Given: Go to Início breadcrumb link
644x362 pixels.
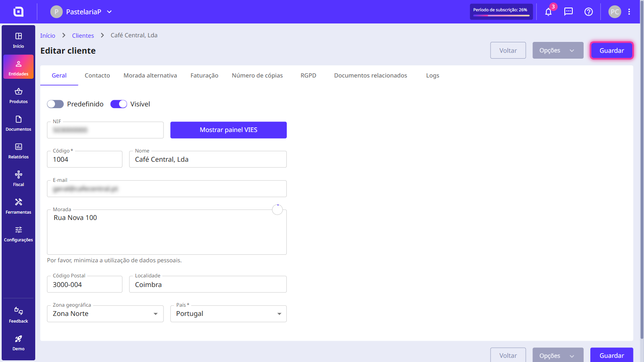Looking at the screenshot, I should [x=48, y=36].
